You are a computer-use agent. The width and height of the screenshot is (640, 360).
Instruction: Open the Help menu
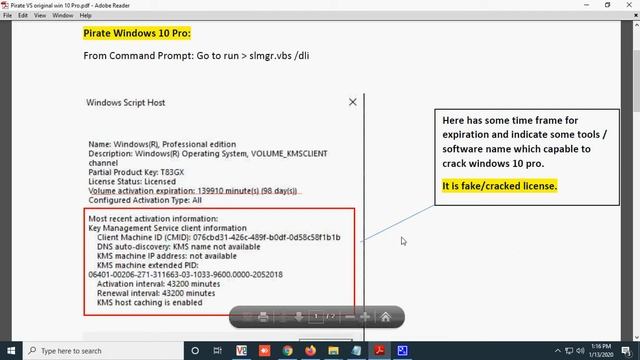pos(85,16)
